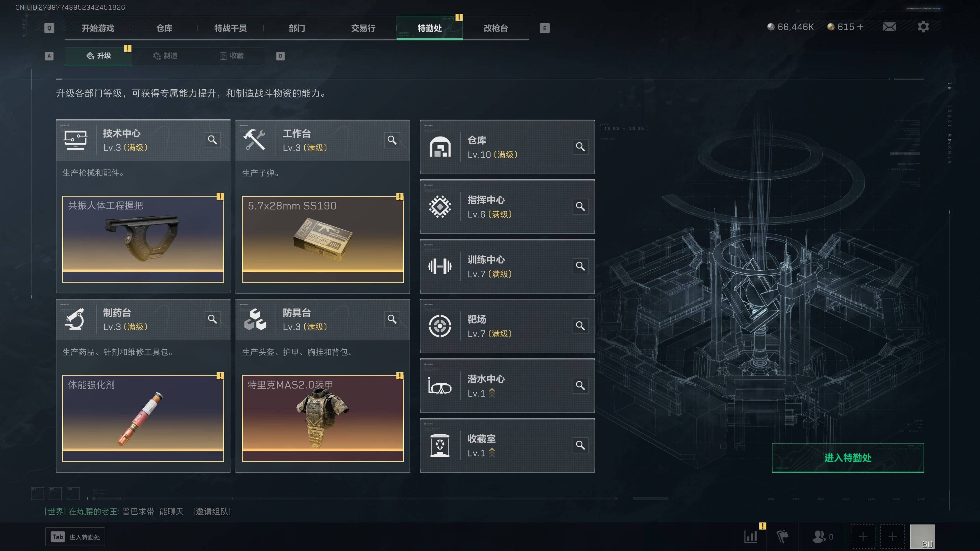Select the 制造 sub-tab
The height and width of the screenshot is (551, 980).
(165, 56)
